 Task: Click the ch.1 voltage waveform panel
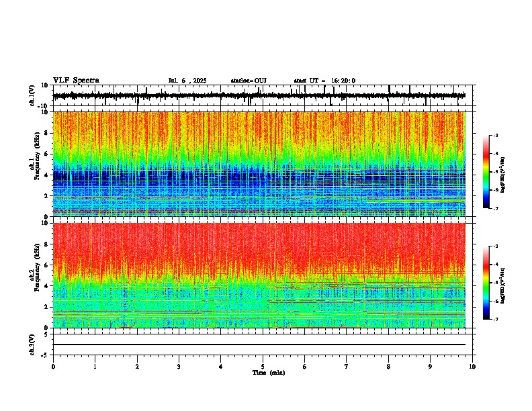pos(263,95)
